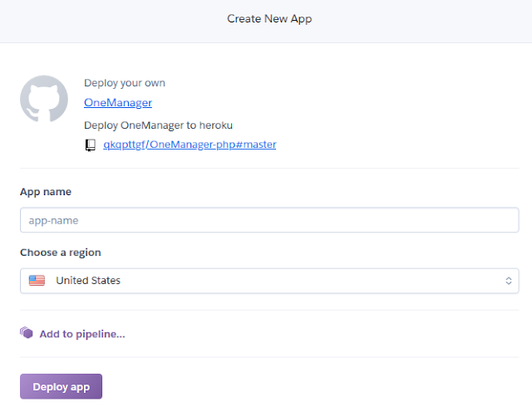Click the 'Create New App' page title

[x=269, y=18]
